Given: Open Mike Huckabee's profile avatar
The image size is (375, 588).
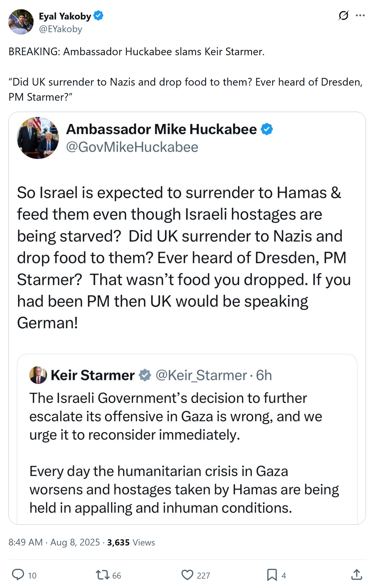Looking at the screenshot, I should tap(38, 138).
